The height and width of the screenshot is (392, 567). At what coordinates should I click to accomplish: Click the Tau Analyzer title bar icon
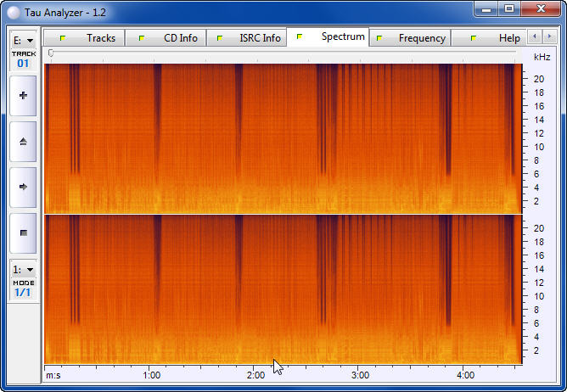[x=13, y=9]
